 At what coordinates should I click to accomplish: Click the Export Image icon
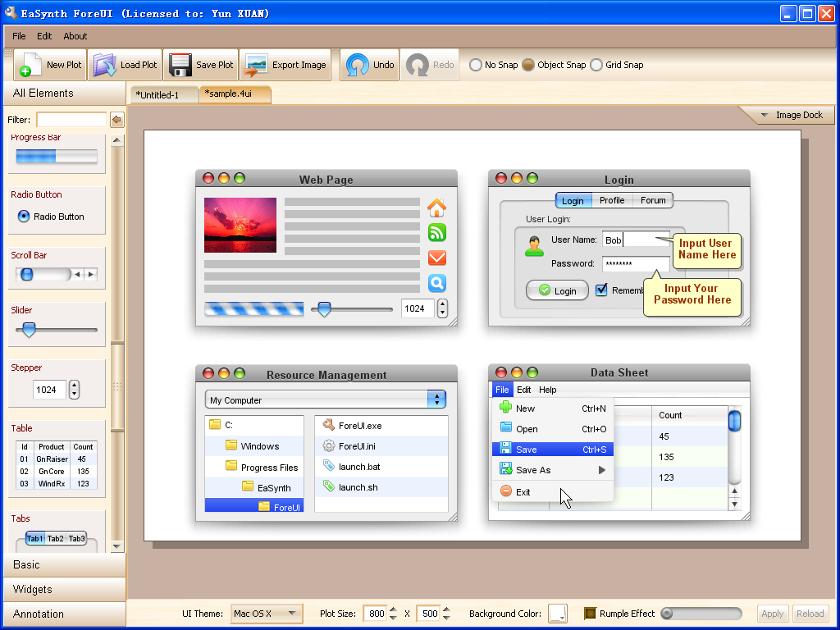(x=257, y=65)
